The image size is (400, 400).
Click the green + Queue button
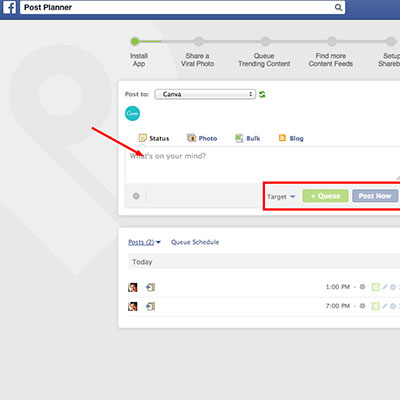(325, 196)
